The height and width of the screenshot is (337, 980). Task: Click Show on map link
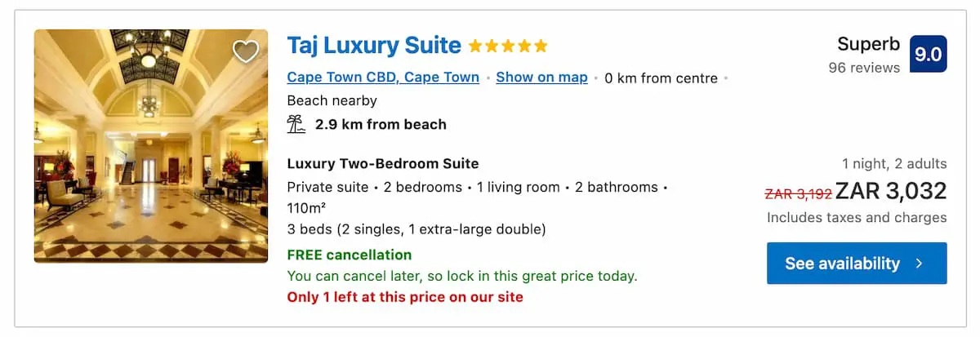(x=541, y=78)
